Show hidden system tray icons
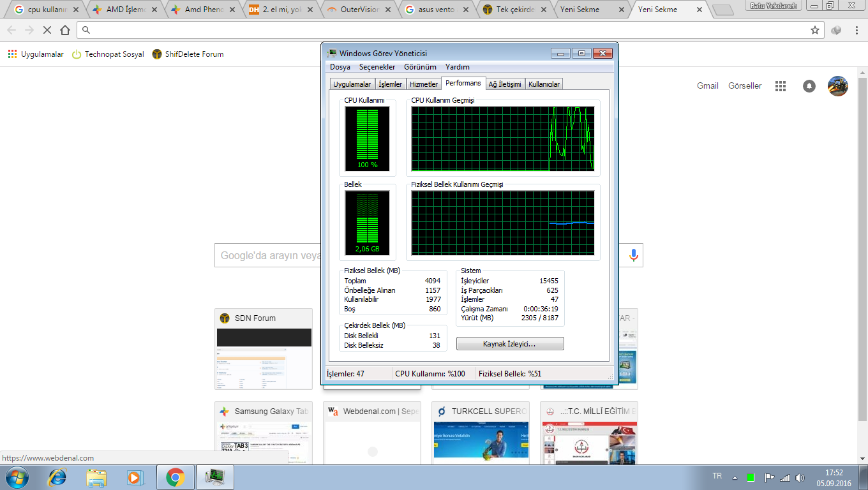Image resolution: width=868 pixels, height=490 pixels. [735, 477]
